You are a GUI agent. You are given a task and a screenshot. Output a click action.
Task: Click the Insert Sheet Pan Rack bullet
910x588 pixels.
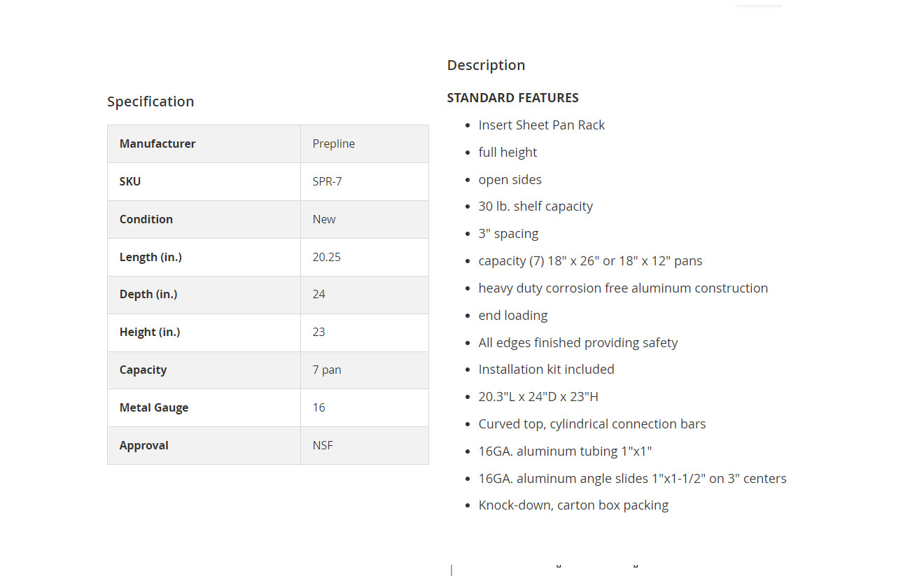pyautogui.click(x=542, y=125)
